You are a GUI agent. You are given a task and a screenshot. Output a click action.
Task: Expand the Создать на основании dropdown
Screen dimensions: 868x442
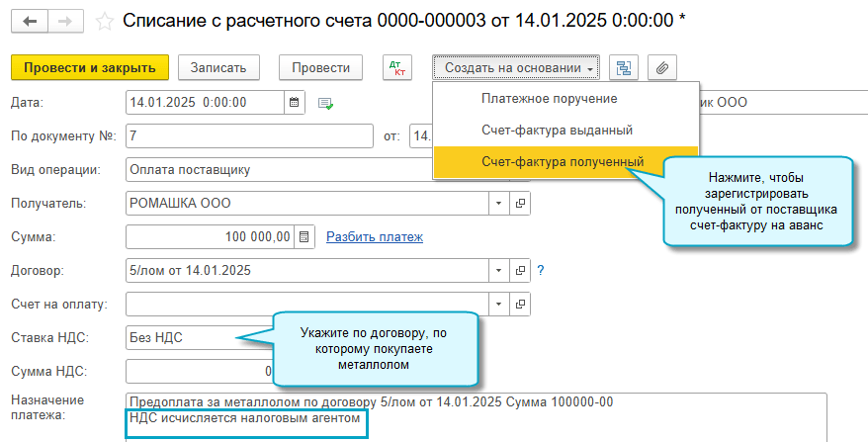click(x=516, y=67)
